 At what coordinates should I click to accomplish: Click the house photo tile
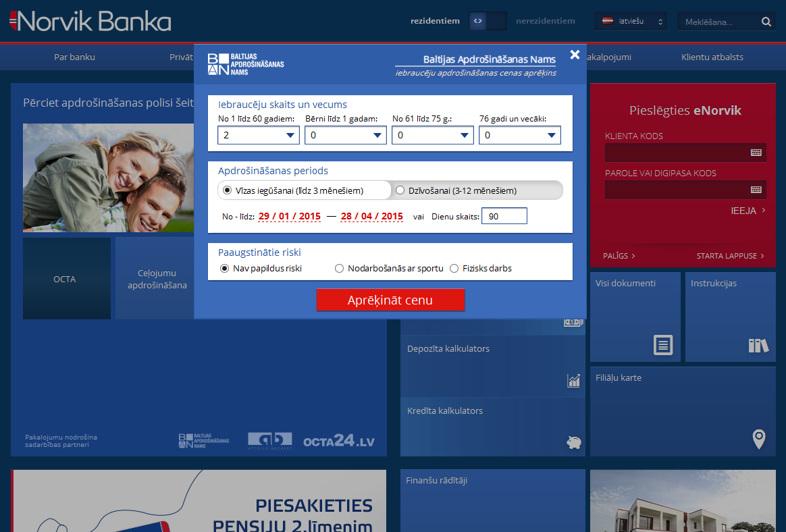[683, 501]
